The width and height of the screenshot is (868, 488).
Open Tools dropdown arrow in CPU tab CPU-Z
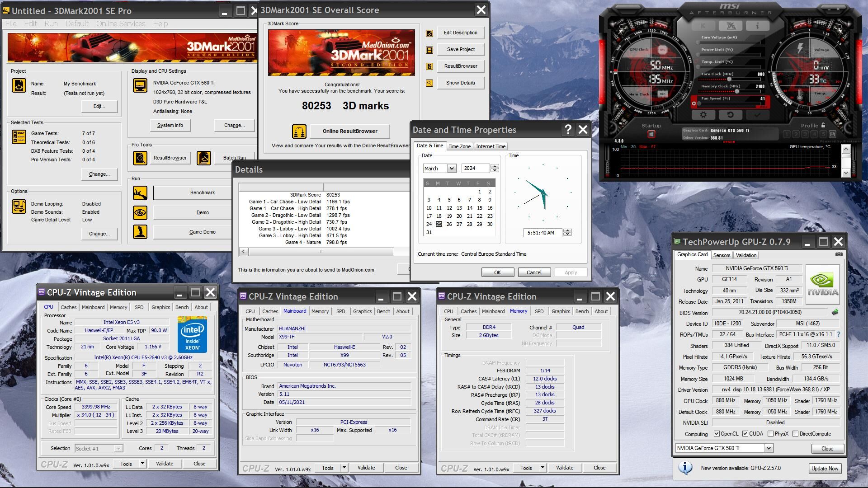(x=142, y=464)
